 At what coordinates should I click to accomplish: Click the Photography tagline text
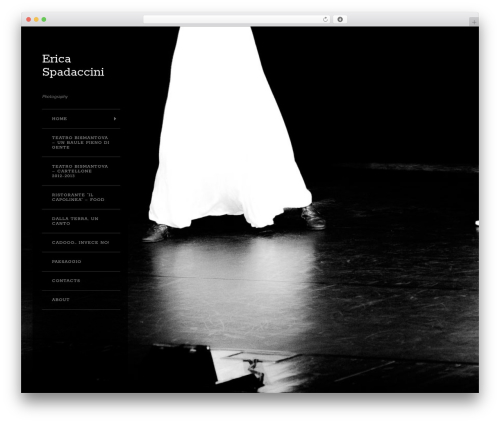click(x=55, y=97)
